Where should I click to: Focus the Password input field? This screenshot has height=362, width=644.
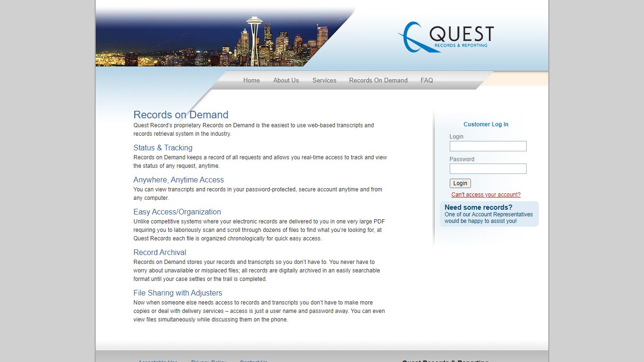tap(488, 169)
